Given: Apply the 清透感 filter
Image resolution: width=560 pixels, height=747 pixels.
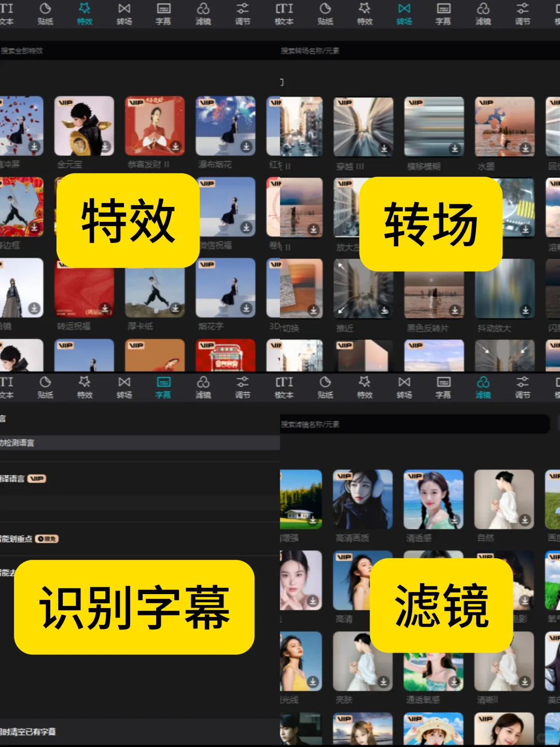Looking at the screenshot, I should coord(433,498).
